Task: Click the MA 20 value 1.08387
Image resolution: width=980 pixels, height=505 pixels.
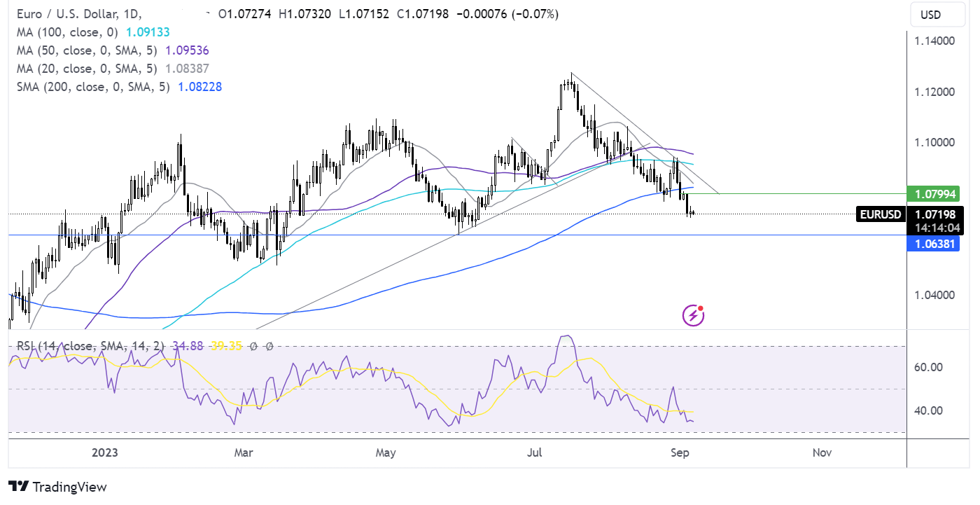Action: point(187,69)
